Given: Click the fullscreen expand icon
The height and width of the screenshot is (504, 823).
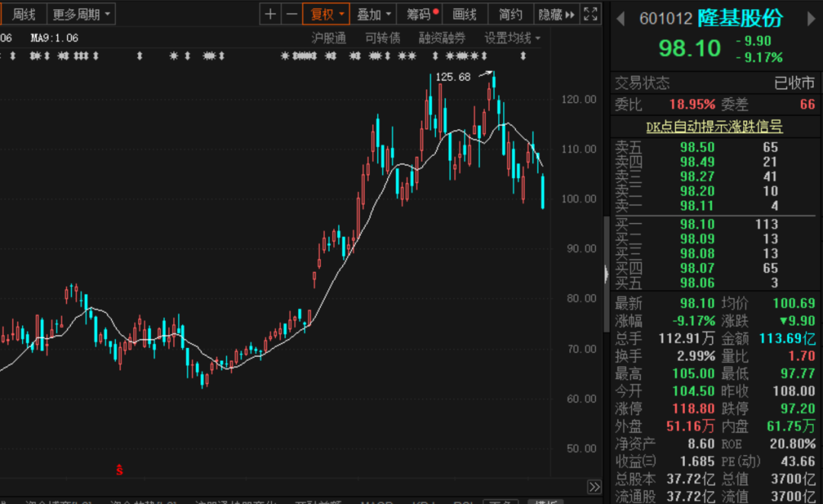Looking at the screenshot, I should tap(591, 14).
